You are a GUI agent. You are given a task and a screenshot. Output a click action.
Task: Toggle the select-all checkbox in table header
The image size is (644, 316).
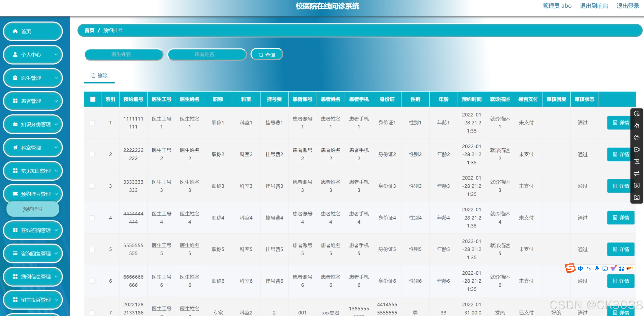[x=93, y=99]
